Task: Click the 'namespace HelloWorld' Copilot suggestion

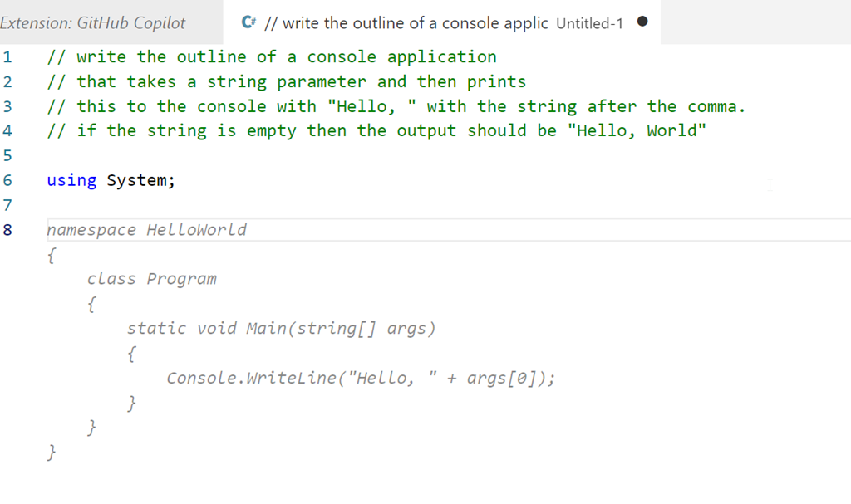Action: pyautogui.click(x=146, y=230)
